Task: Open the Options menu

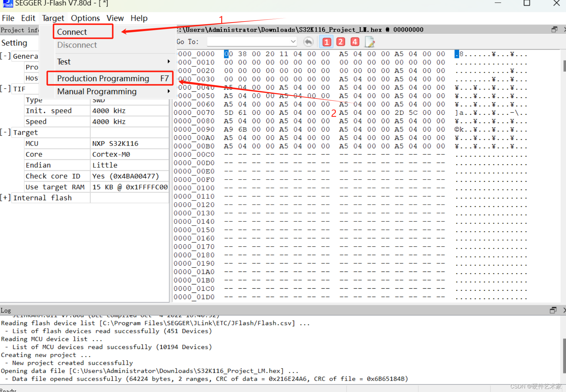Action: point(85,18)
